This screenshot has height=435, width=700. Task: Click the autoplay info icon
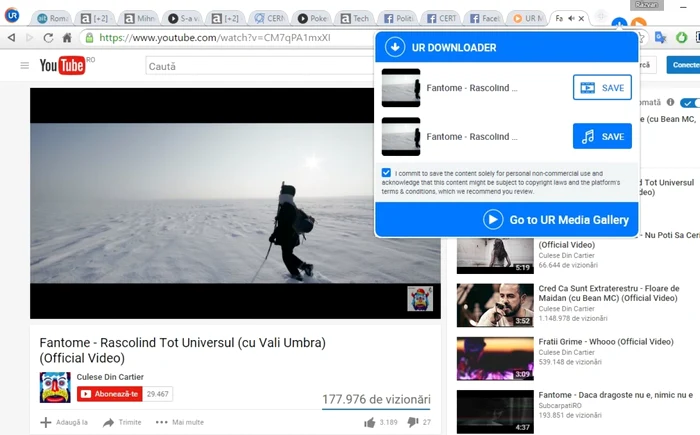tap(670, 102)
